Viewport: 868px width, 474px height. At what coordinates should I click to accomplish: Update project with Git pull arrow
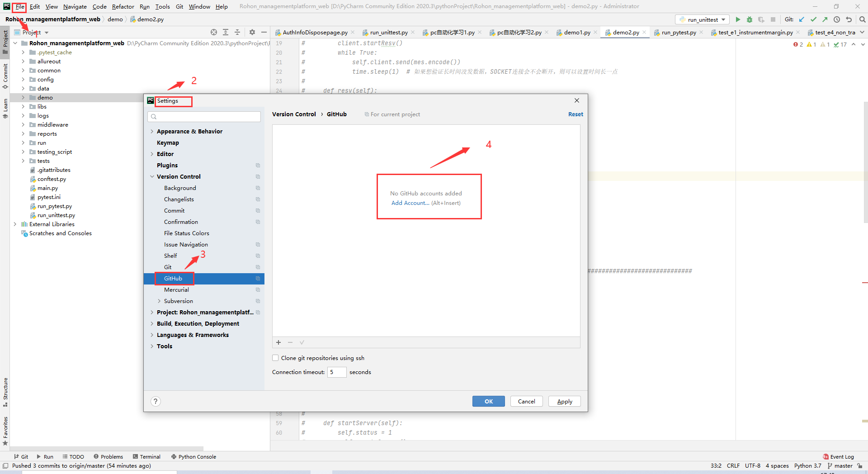coord(802,19)
